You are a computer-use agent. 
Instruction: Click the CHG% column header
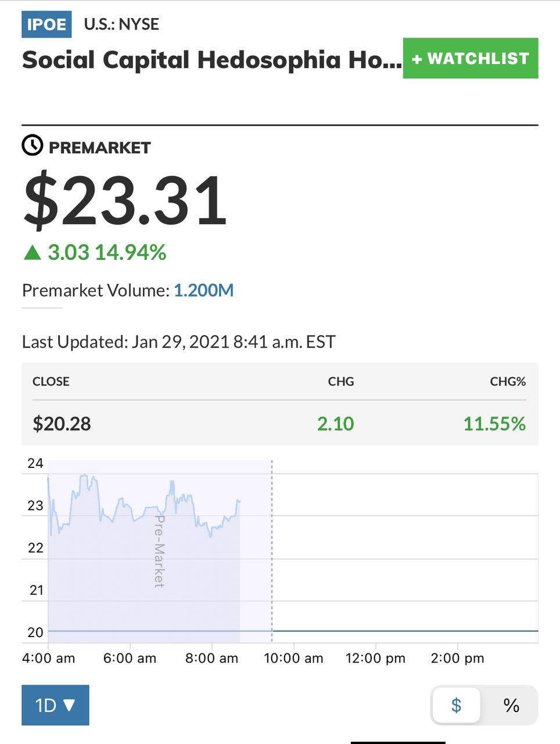507,381
